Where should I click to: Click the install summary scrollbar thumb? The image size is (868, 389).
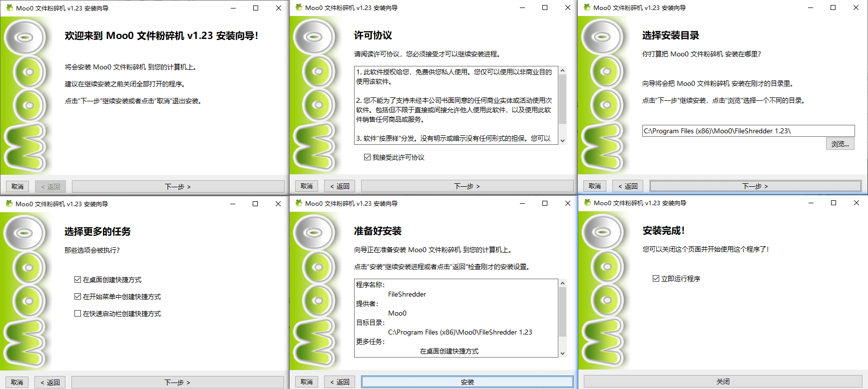(x=562, y=312)
